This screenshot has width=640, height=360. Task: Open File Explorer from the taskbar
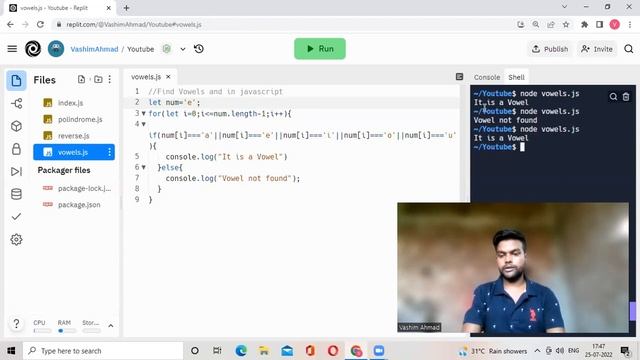click(264, 351)
